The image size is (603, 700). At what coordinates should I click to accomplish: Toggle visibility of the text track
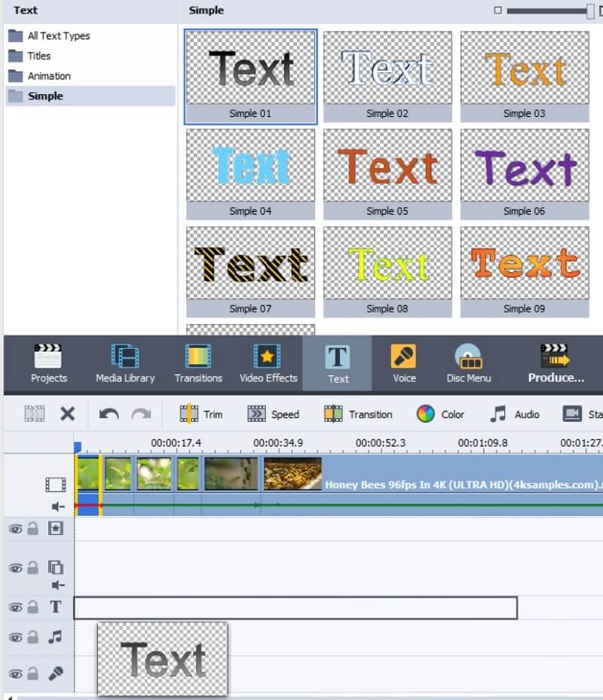pos(15,607)
